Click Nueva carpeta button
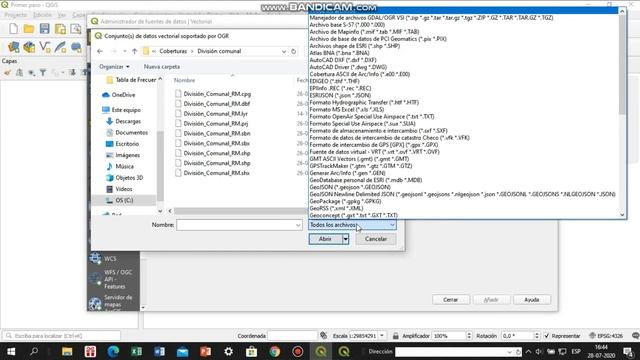 tap(162, 67)
